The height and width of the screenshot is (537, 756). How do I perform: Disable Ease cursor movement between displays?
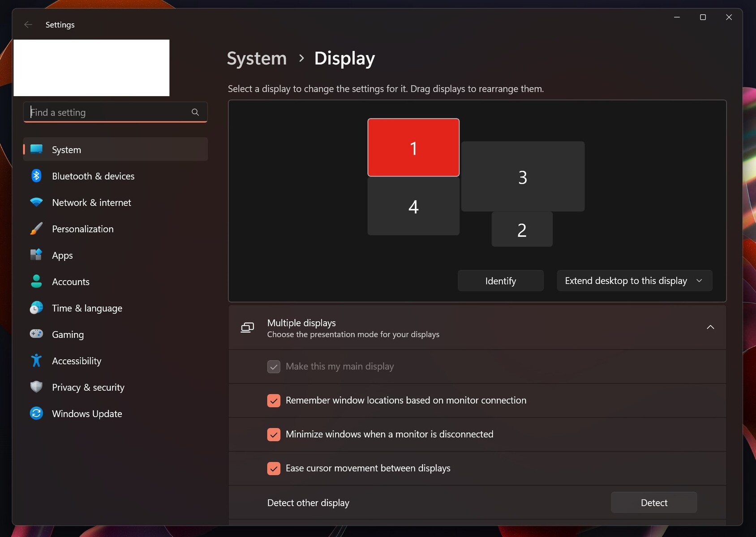click(274, 469)
